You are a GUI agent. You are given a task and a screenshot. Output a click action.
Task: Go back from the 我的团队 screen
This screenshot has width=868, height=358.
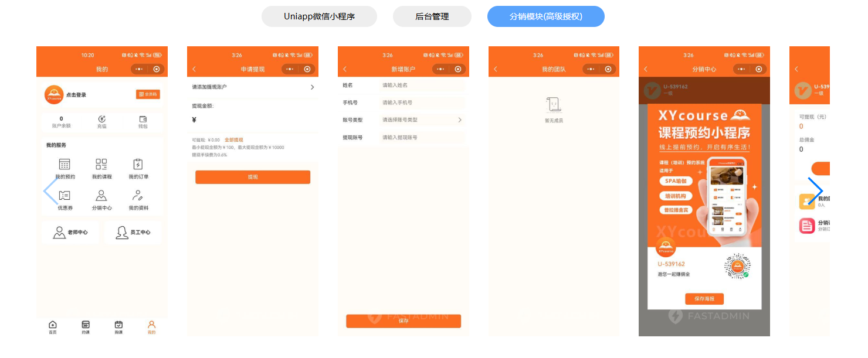496,69
